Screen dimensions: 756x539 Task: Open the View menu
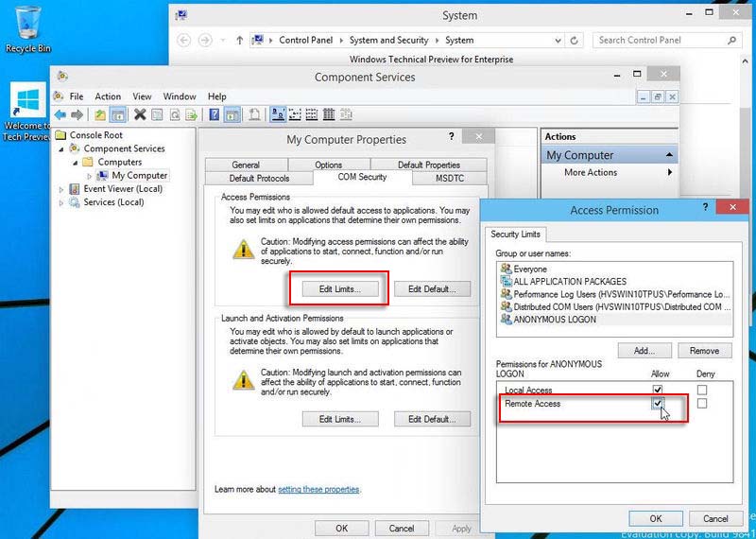point(142,96)
